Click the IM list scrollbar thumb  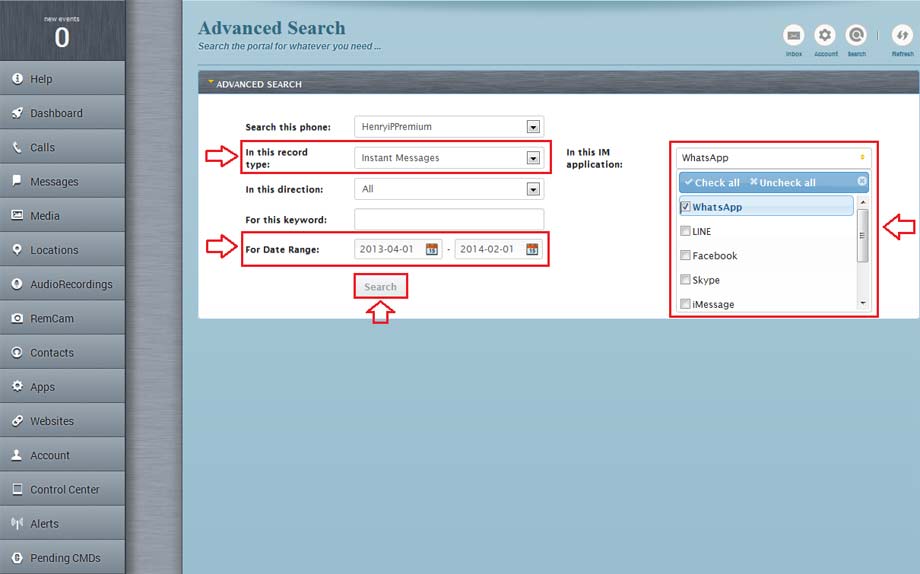tap(862, 235)
